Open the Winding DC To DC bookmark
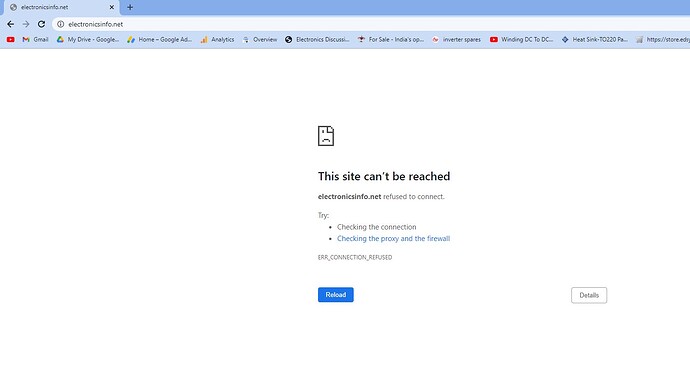This screenshot has height=391, width=690. [521, 40]
